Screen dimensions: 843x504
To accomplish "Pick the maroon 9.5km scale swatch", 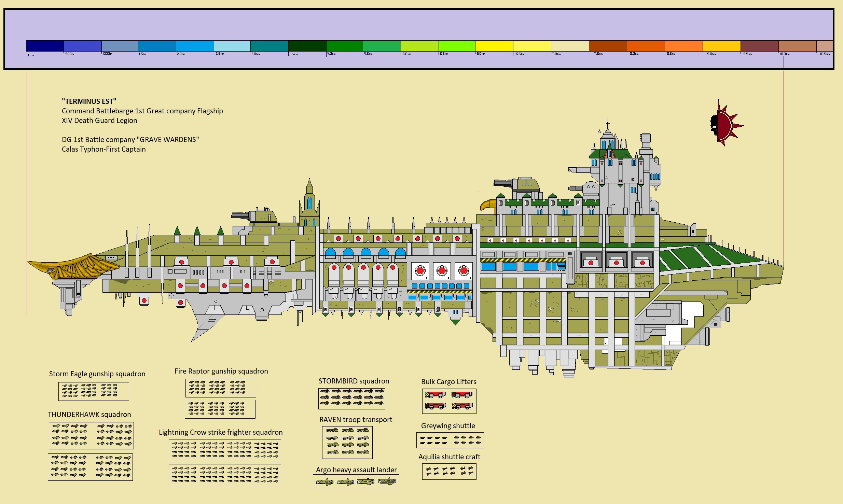I will coord(759,46).
